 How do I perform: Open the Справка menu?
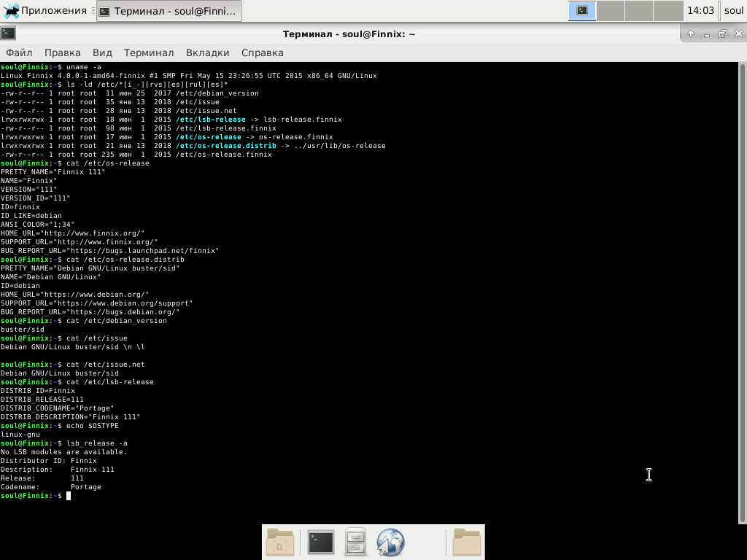[x=263, y=52]
